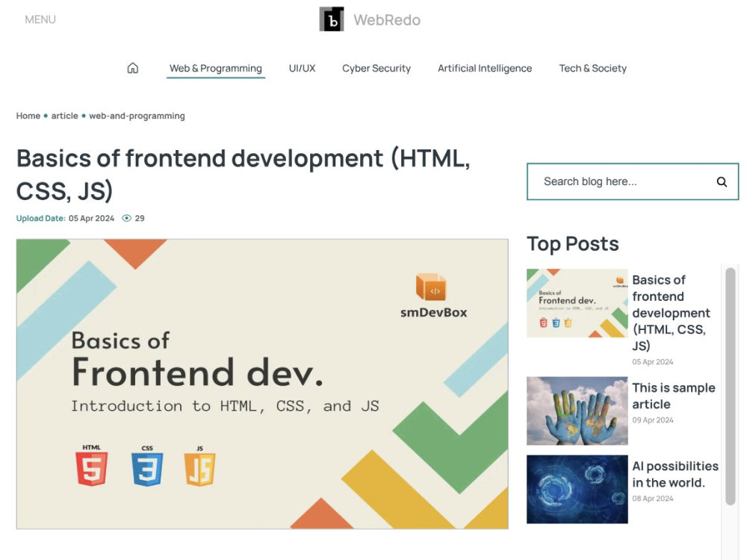Click the WebRedo site title
The height and width of the screenshot is (560, 747).
(x=387, y=20)
